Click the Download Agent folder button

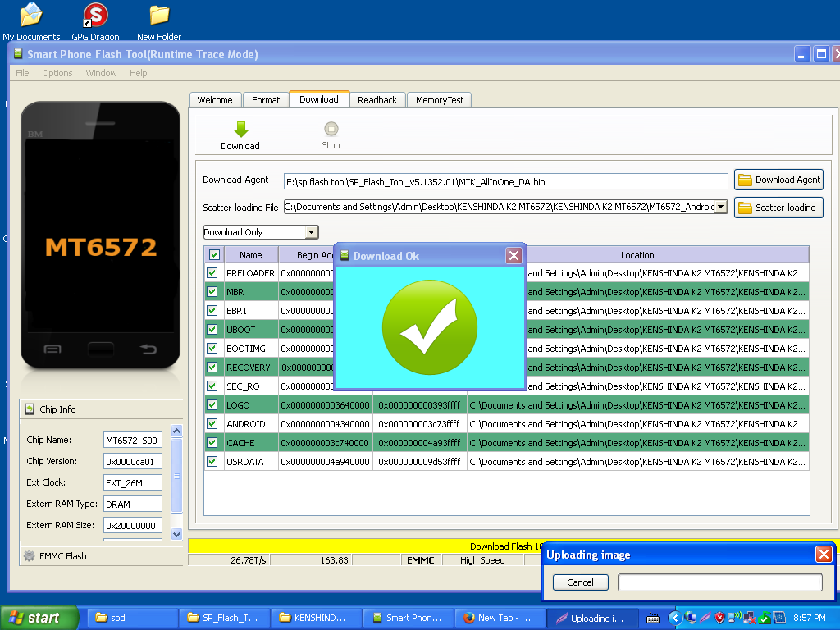coord(778,180)
